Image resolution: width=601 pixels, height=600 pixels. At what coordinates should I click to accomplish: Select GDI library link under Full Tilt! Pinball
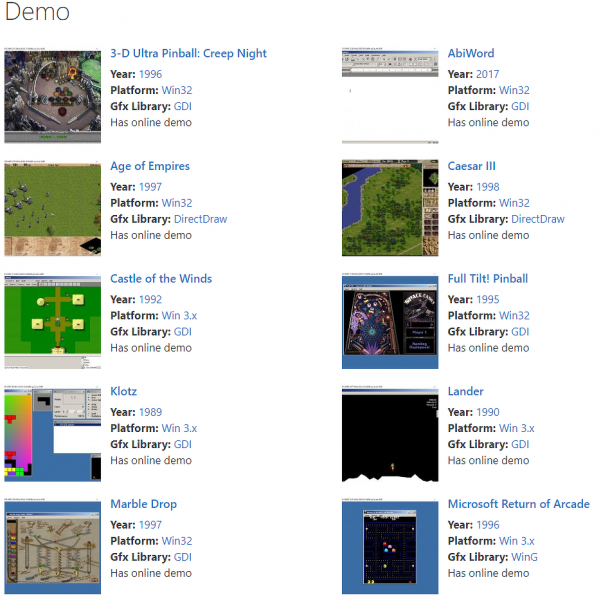(x=520, y=332)
